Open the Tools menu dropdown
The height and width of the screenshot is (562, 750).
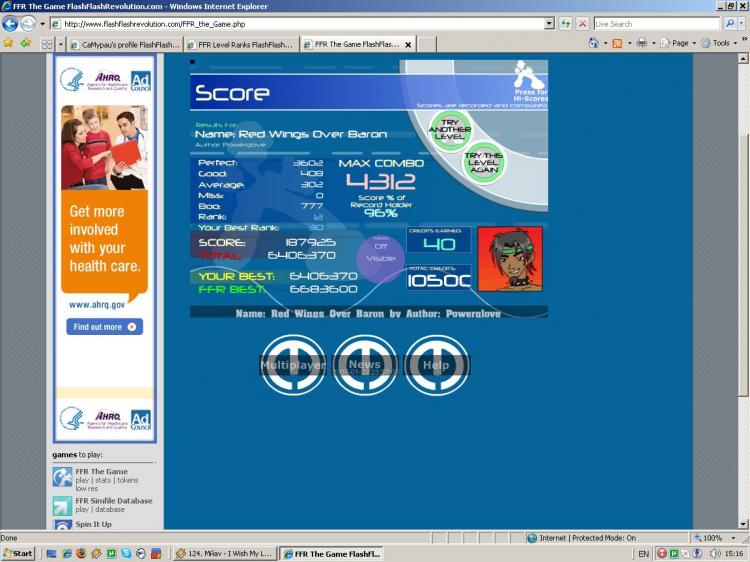point(720,43)
